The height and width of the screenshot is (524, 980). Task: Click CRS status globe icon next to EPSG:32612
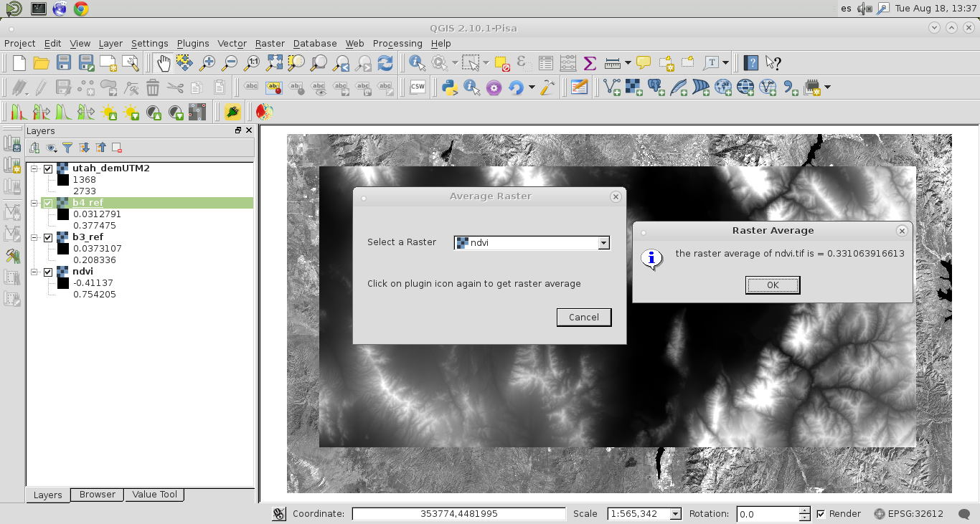[880, 514]
